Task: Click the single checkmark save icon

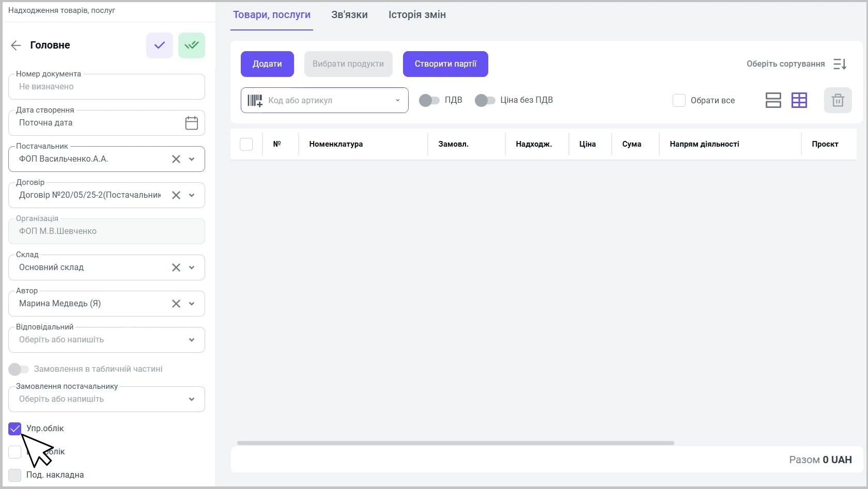Action: pos(160,45)
